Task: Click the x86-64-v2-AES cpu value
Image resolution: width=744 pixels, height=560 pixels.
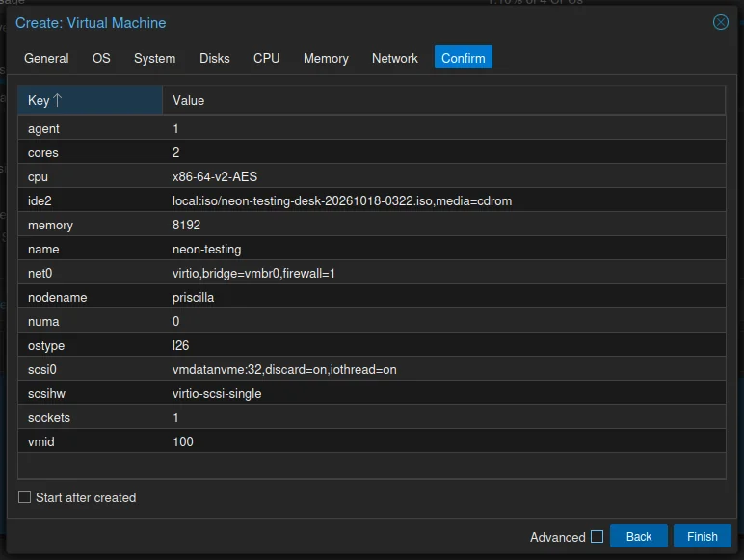Action: pos(215,176)
